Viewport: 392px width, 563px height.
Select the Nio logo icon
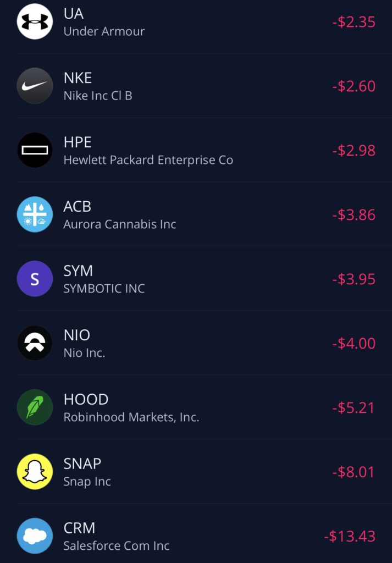[35, 343]
